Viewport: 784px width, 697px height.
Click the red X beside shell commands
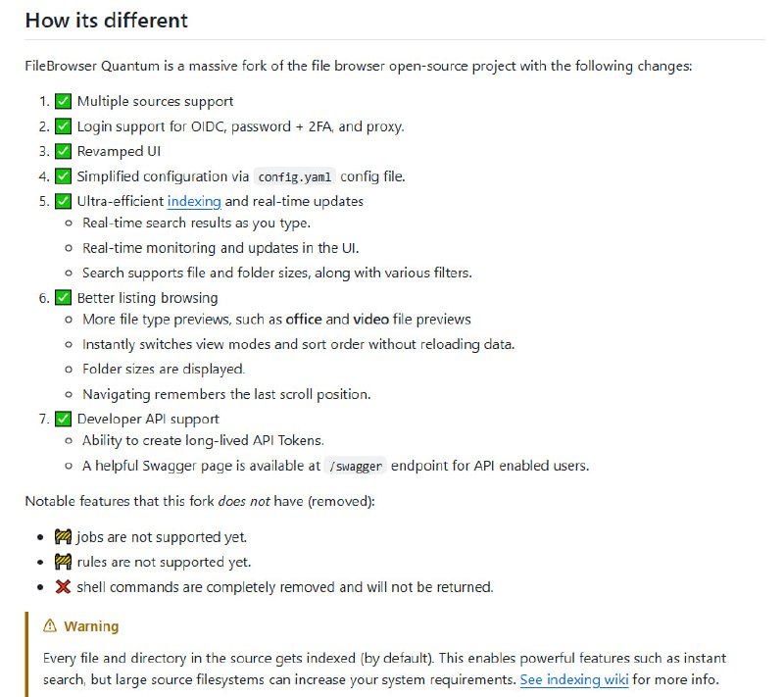[x=63, y=587]
